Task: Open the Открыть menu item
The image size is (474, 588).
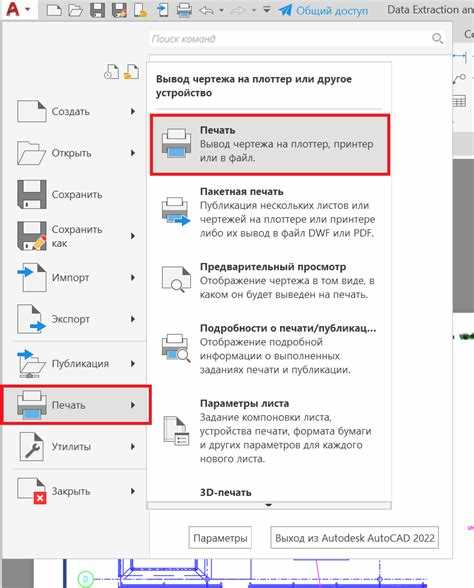Action: click(x=76, y=153)
